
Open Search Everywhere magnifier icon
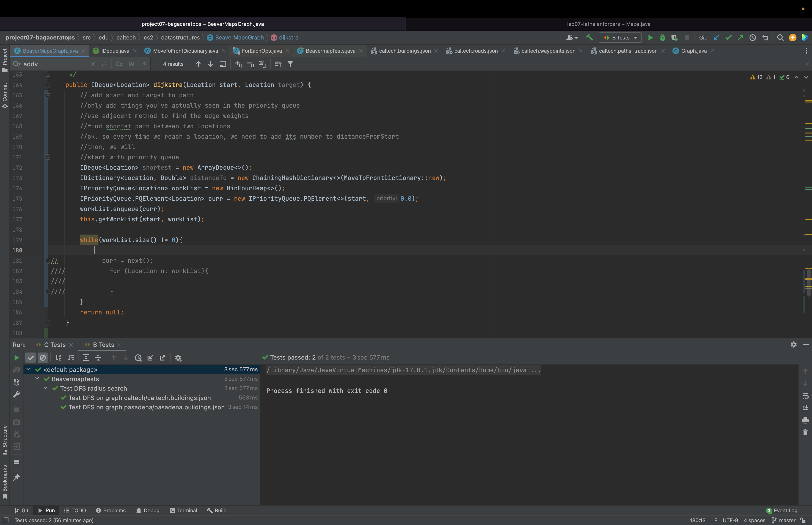coord(780,38)
